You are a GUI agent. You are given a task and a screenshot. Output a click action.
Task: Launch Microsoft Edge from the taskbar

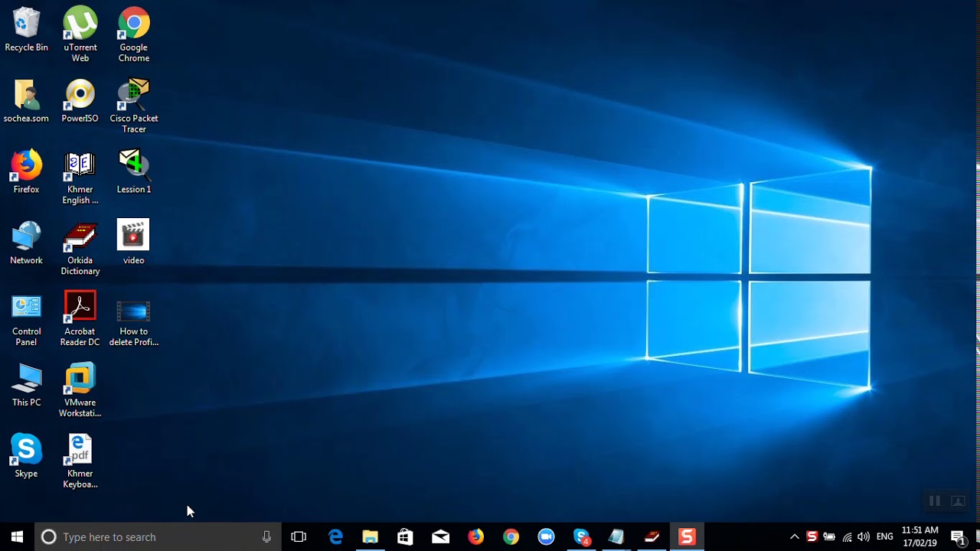click(x=335, y=536)
